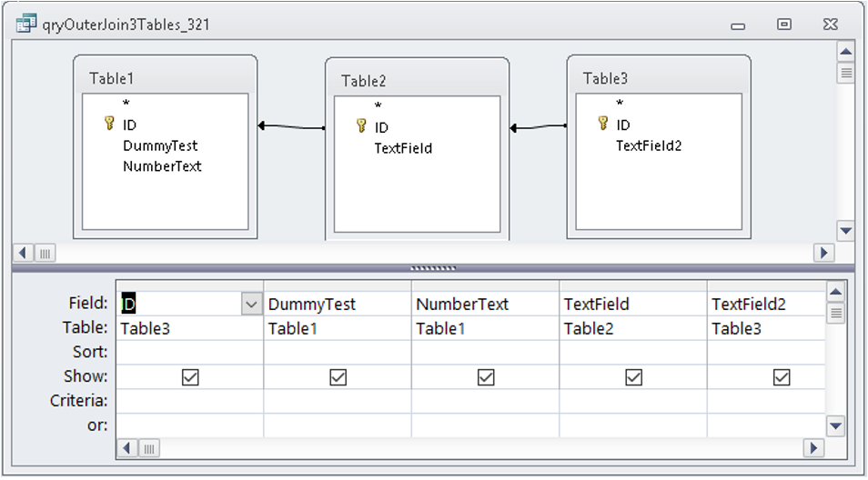Click the primary key icon in Table1

click(109, 124)
